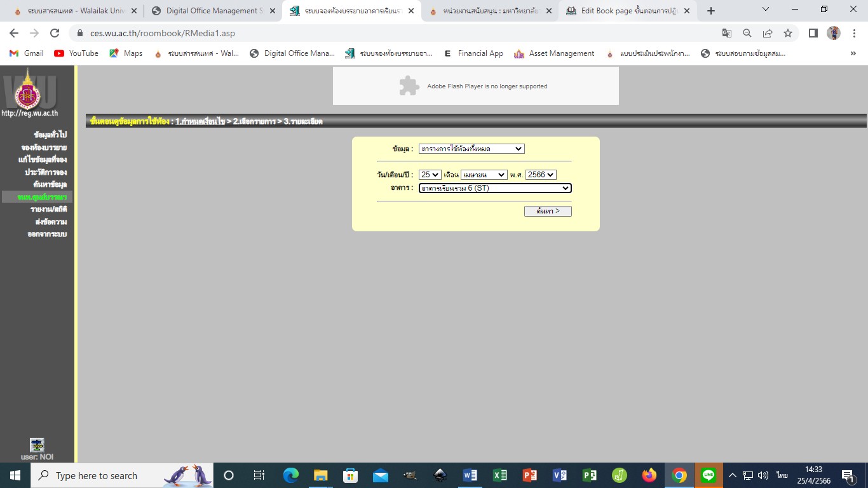Viewport: 868px width, 488px height.
Task: Click the 1.กำหนดเงื่อนไข step link
Action: pyautogui.click(x=200, y=121)
